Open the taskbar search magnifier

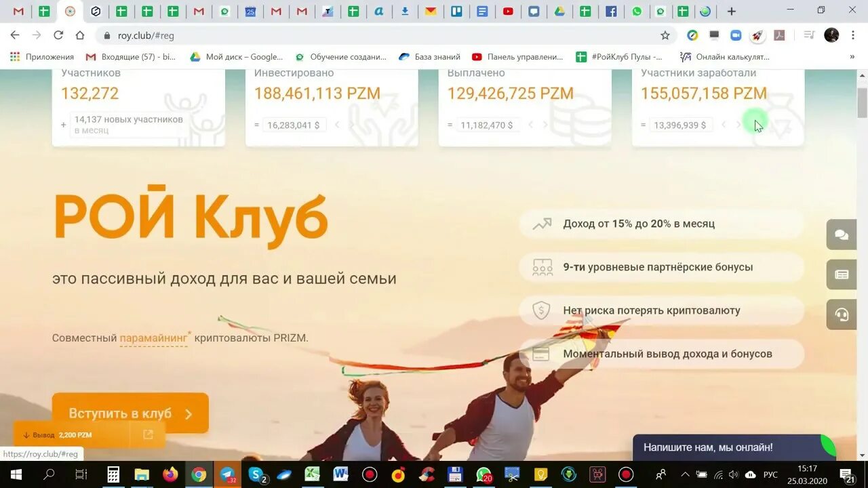pyautogui.click(x=49, y=474)
